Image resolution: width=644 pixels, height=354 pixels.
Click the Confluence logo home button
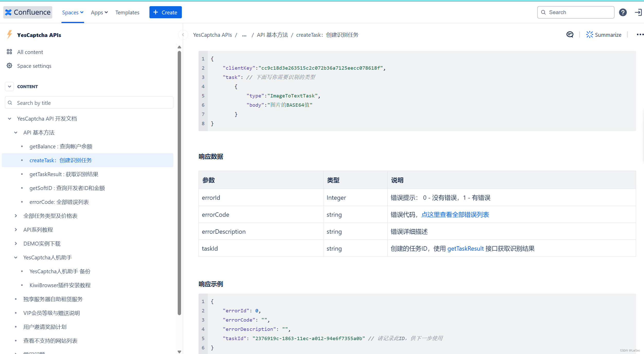pos(28,12)
